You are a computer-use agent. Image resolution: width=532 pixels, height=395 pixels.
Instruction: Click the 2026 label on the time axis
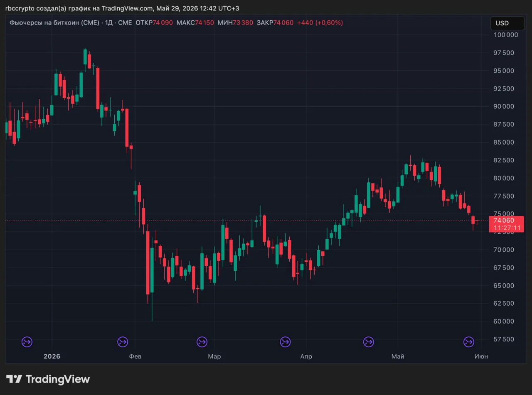coord(52,356)
